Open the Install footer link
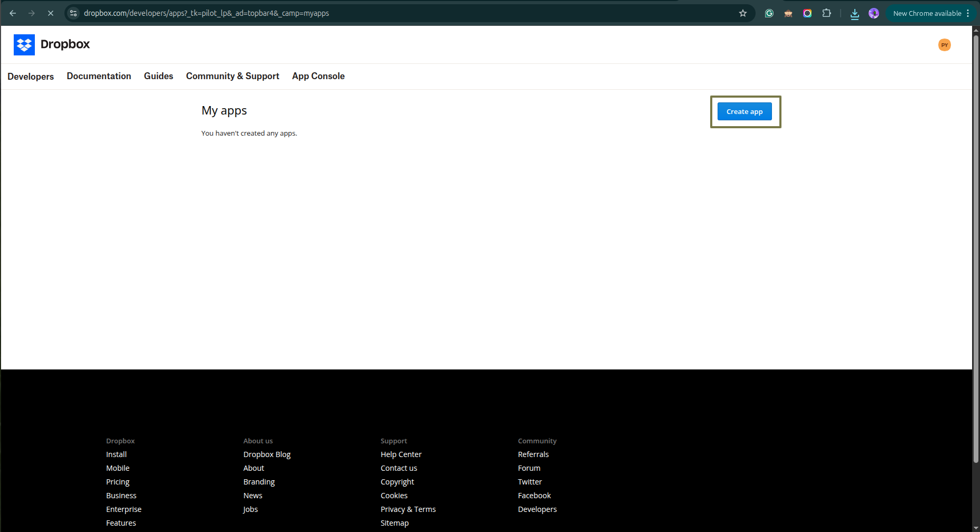Image resolution: width=980 pixels, height=532 pixels. 116,454
